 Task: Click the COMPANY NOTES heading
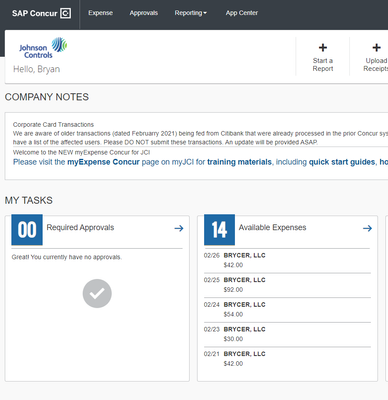click(x=47, y=97)
